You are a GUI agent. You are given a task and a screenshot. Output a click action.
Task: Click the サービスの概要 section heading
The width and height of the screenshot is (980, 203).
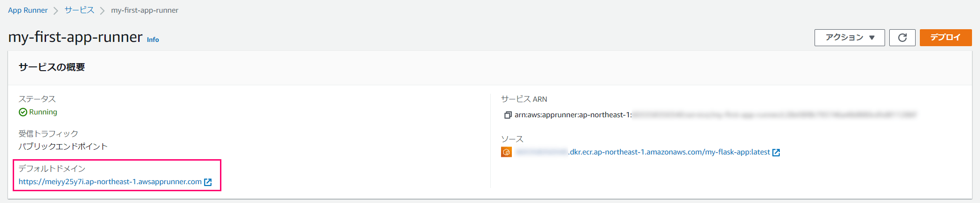(52, 67)
